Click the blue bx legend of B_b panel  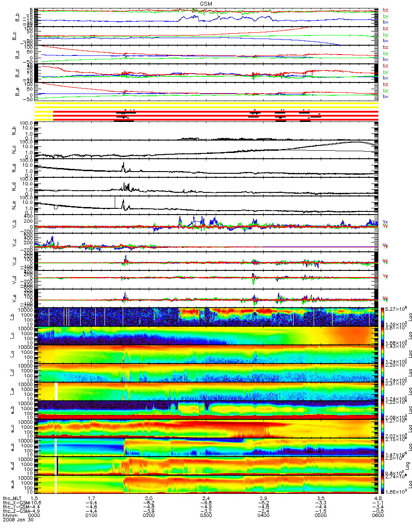tap(385, 22)
